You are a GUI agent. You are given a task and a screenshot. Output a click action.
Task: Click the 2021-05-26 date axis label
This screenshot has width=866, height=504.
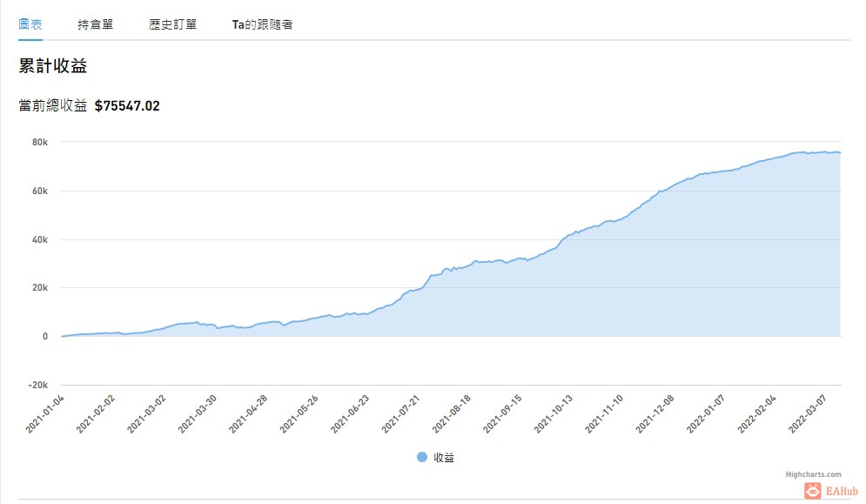tap(299, 414)
